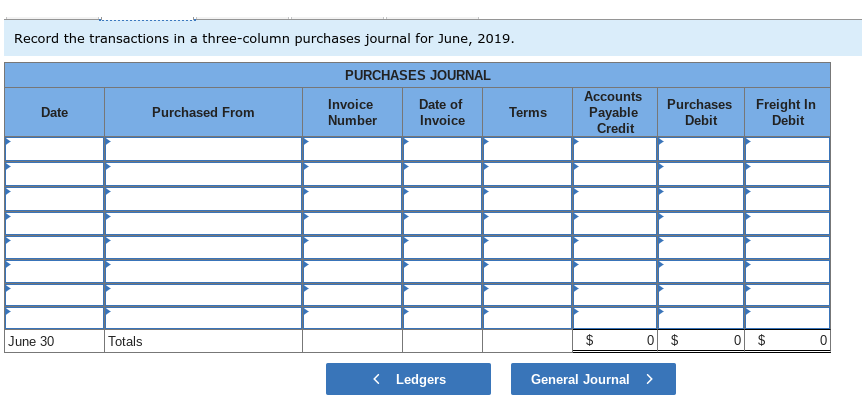Image resolution: width=862 pixels, height=411 pixels.
Task: Click eighth row Purchased From cell
Action: [x=203, y=318]
